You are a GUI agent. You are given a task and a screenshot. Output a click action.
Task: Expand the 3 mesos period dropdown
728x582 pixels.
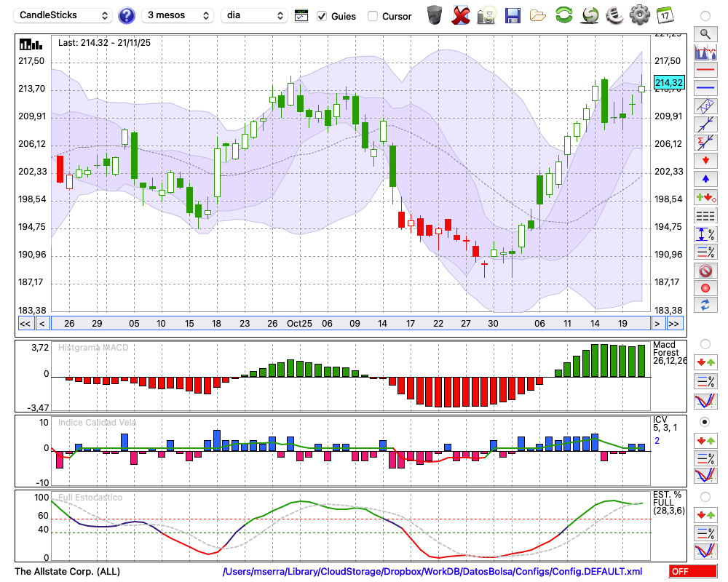[x=177, y=15]
